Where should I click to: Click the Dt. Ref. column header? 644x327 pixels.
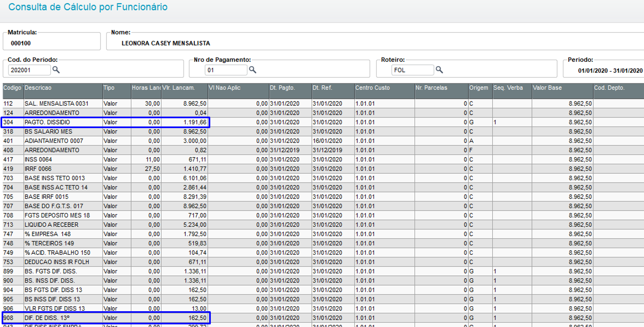tap(333, 91)
